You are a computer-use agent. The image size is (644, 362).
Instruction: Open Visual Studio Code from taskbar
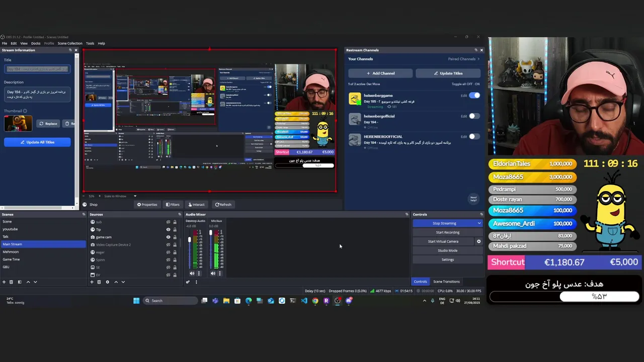304,301
